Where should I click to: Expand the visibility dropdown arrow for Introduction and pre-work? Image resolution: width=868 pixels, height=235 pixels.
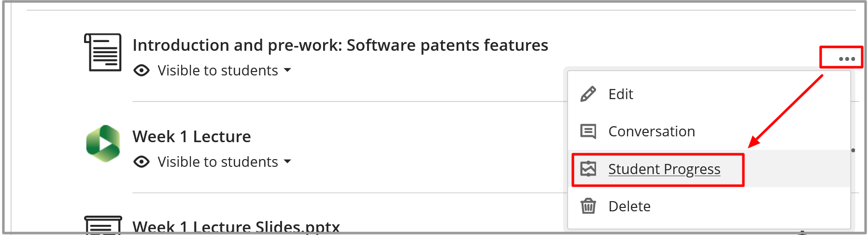pos(287,70)
